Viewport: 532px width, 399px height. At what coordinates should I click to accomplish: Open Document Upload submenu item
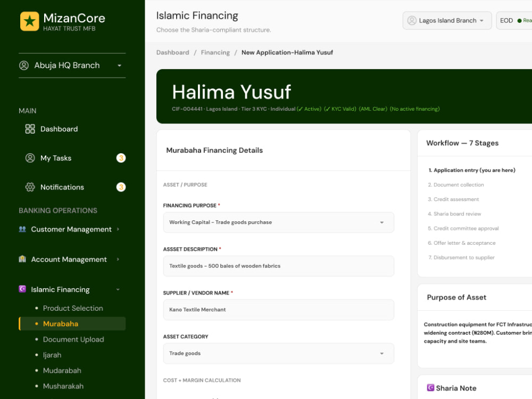click(73, 339)
